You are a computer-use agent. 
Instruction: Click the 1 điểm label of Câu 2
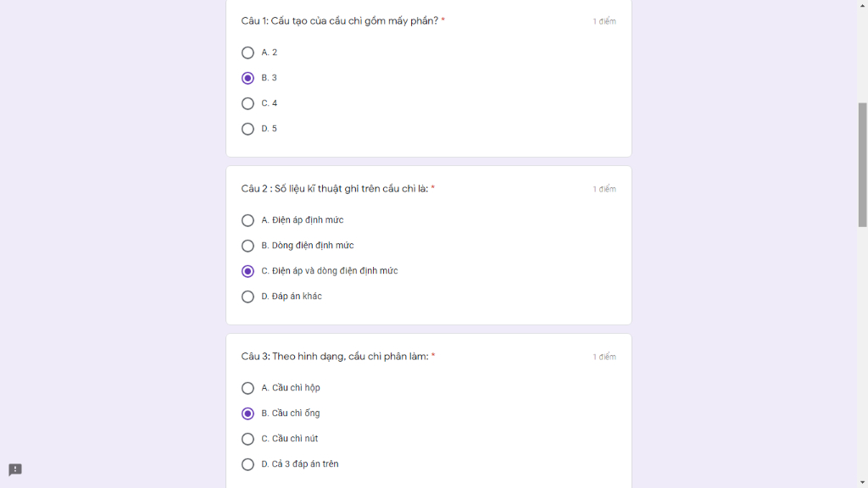coord(604,189)
